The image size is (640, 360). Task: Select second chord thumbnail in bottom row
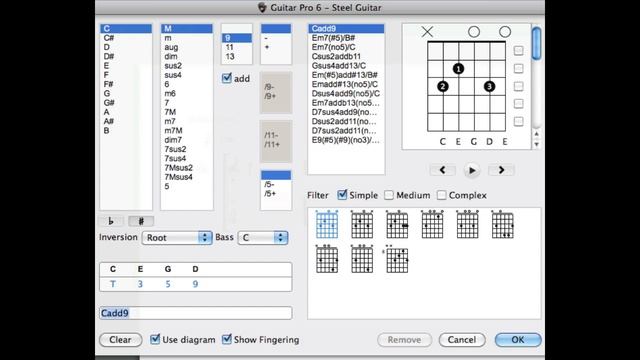(x=362, y=259)
